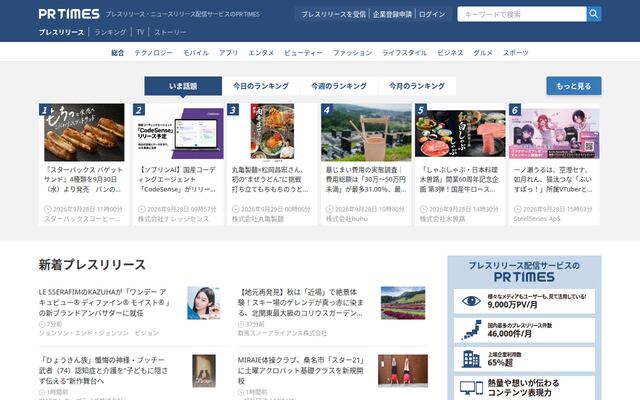Click the PR TIMES logo
Image resolution: width=640 pixels, height=400 pixels.
[x=69, y=14]
